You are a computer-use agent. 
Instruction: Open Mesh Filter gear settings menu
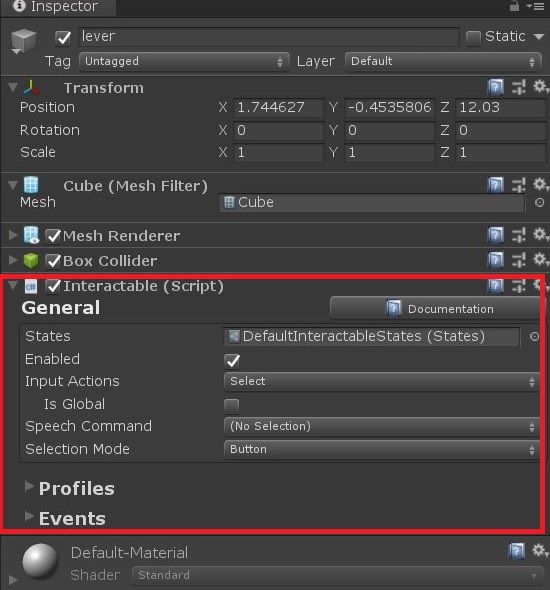click(x=540, y=184)
